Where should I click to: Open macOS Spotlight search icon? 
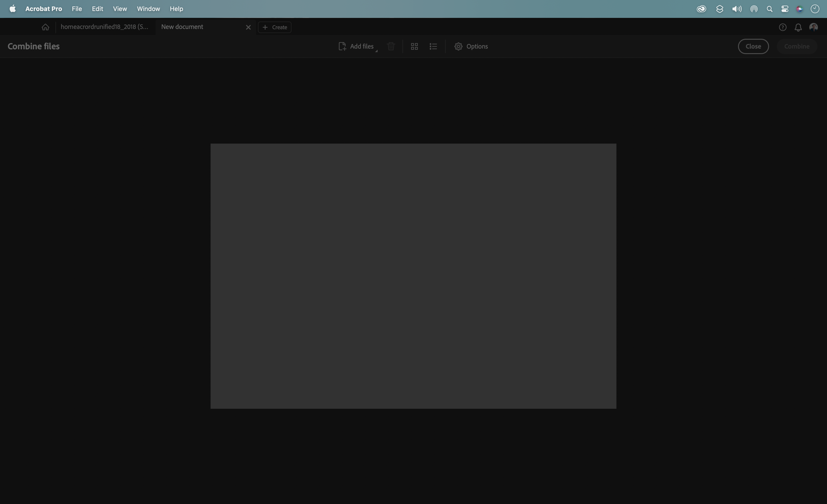[769, 9]
